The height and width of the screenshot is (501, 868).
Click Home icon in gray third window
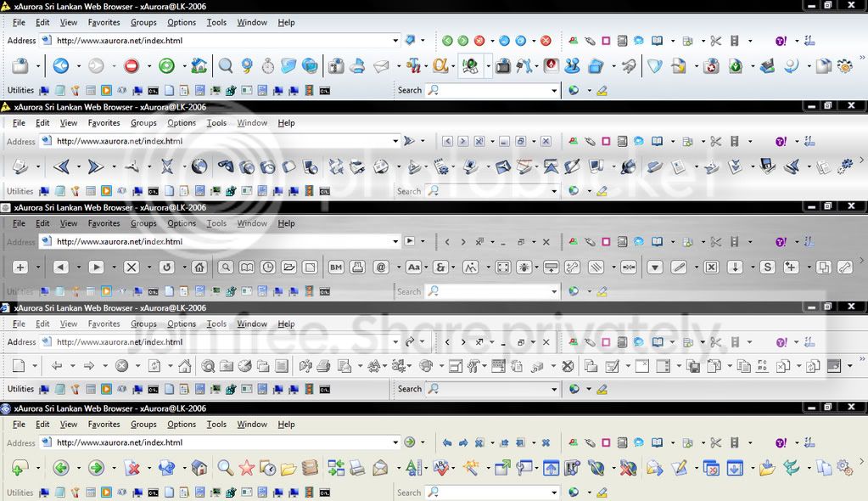coord(199,267)
